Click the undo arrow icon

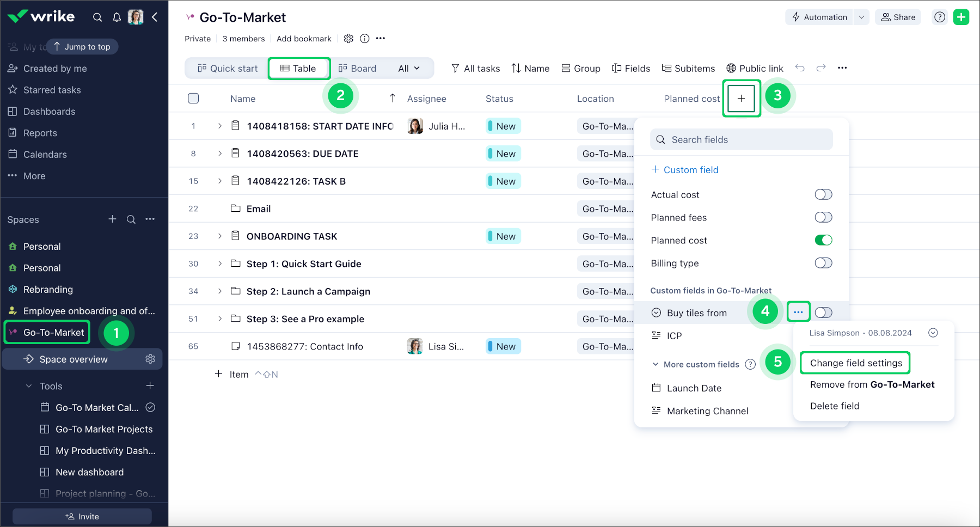click(x=800, y=68)
